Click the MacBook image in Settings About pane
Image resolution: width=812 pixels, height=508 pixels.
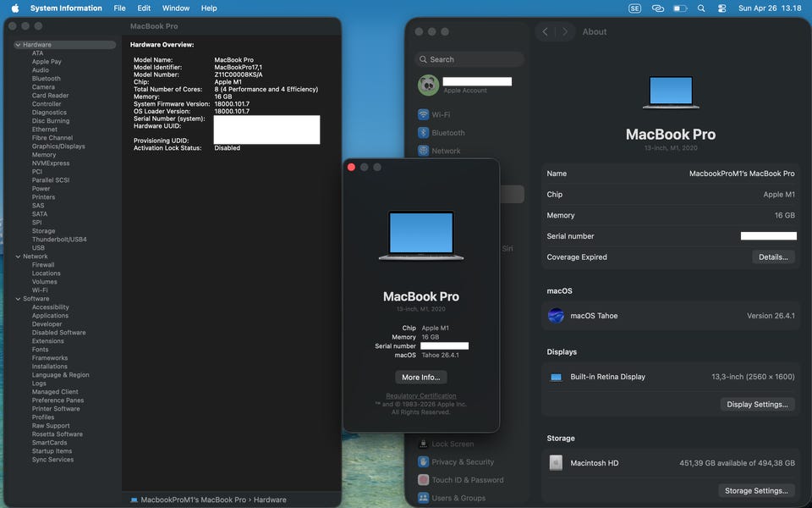click(671, 92)
